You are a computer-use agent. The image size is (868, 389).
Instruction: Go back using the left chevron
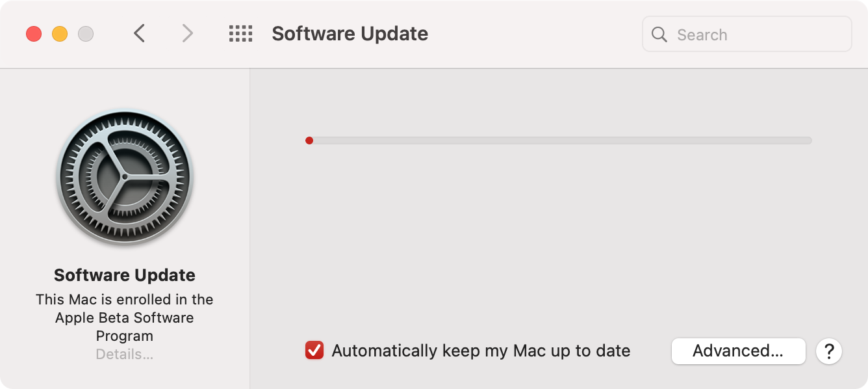(139, 34)
